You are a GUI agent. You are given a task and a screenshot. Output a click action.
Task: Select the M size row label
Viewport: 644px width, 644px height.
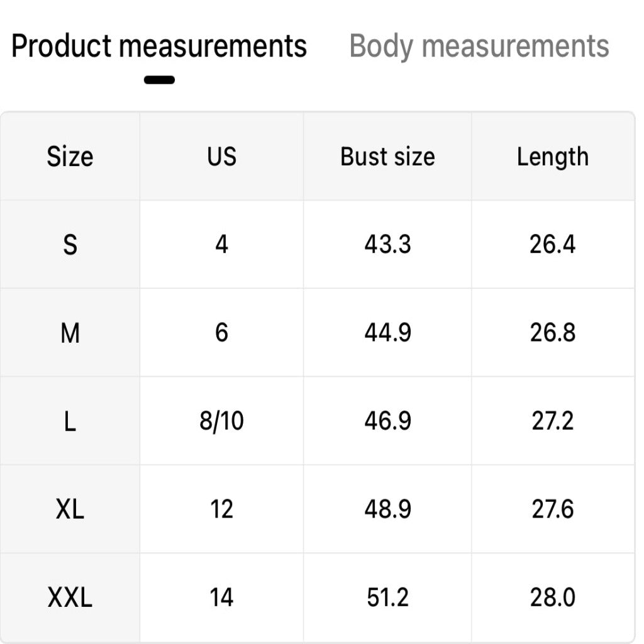coord(70,333)
